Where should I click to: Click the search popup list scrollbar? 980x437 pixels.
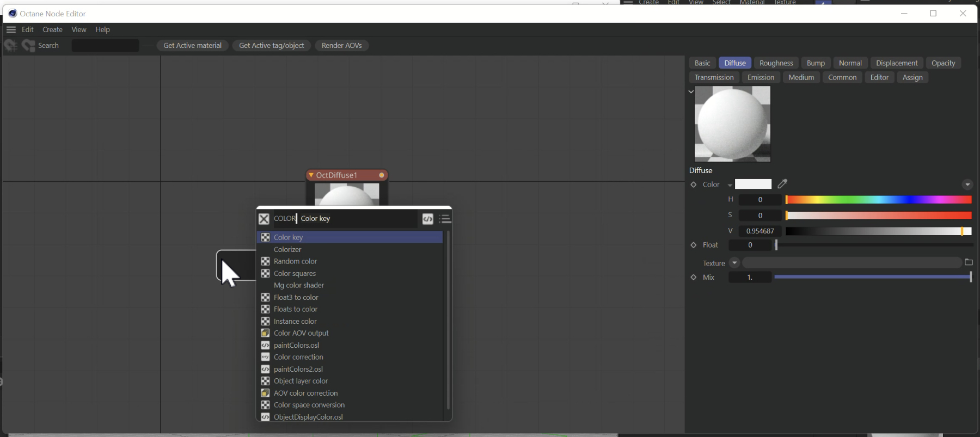point(448,320)
